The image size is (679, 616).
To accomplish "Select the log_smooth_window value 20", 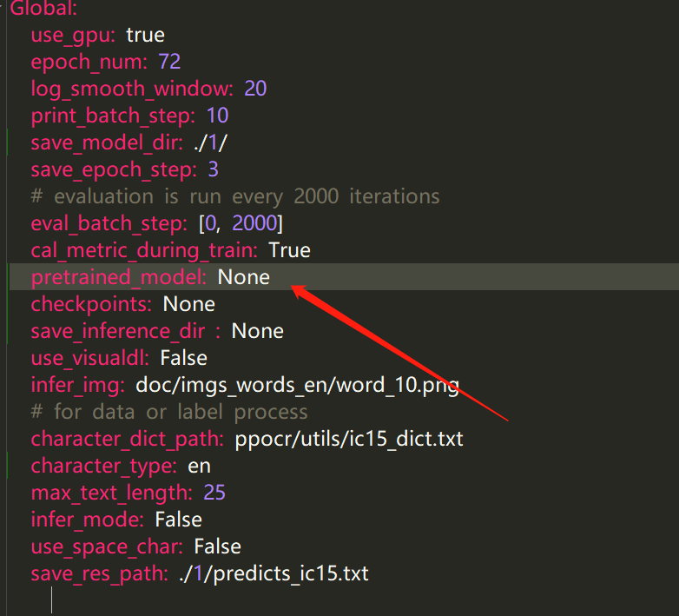I will coord(255,89).
